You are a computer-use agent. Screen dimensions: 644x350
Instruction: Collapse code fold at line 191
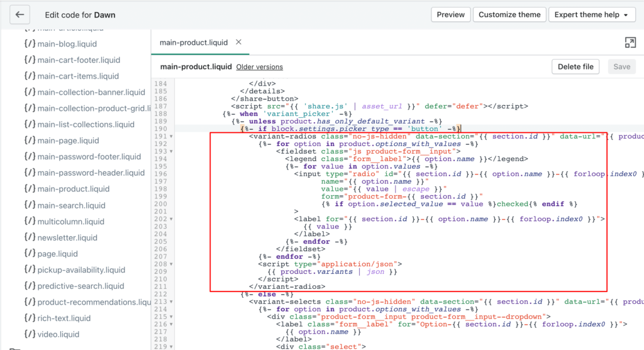171,137
